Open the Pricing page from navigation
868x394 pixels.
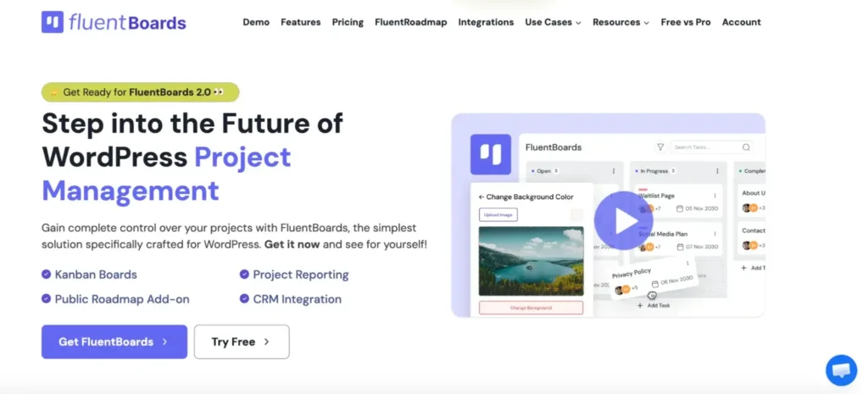click(348, 22)
